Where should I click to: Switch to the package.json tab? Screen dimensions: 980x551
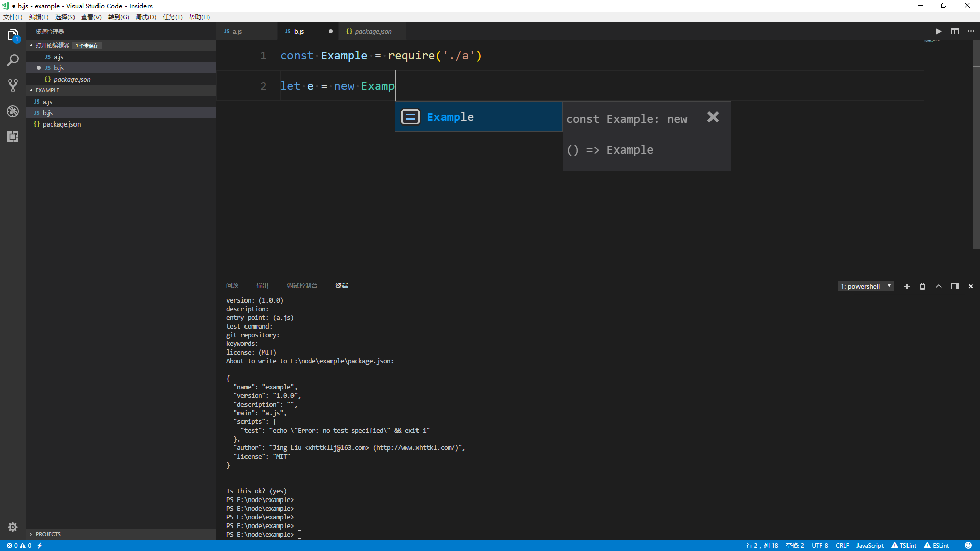pyautogui.click(x=373, y=31)
